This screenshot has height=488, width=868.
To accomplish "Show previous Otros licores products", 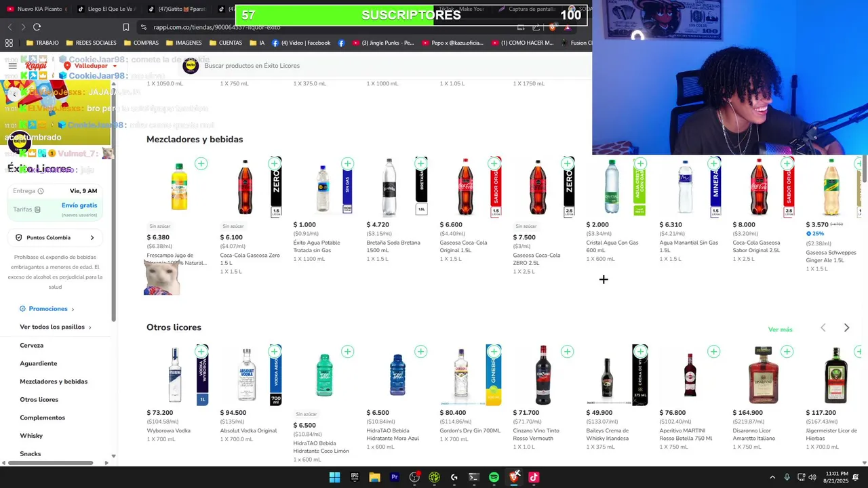I will click(x=823, y=328).
